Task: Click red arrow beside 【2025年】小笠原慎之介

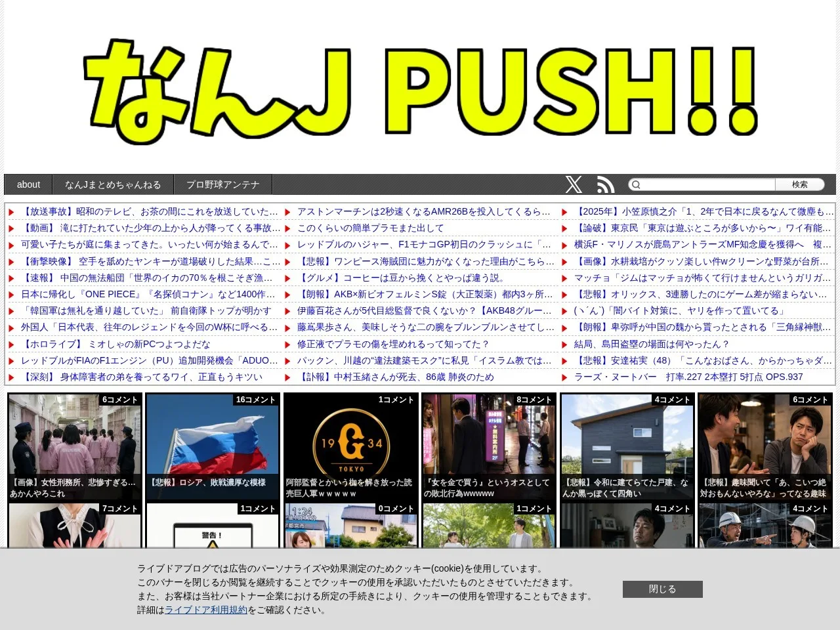Action: (564, 212)
